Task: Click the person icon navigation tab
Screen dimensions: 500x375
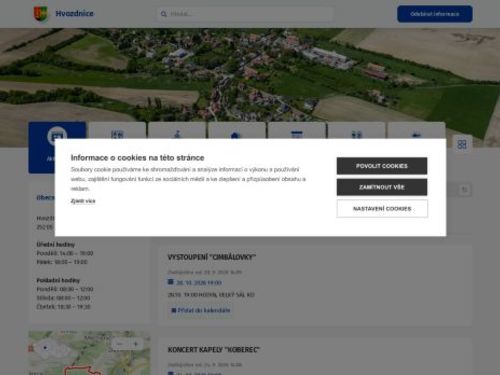Action: [x=177, y=135]
